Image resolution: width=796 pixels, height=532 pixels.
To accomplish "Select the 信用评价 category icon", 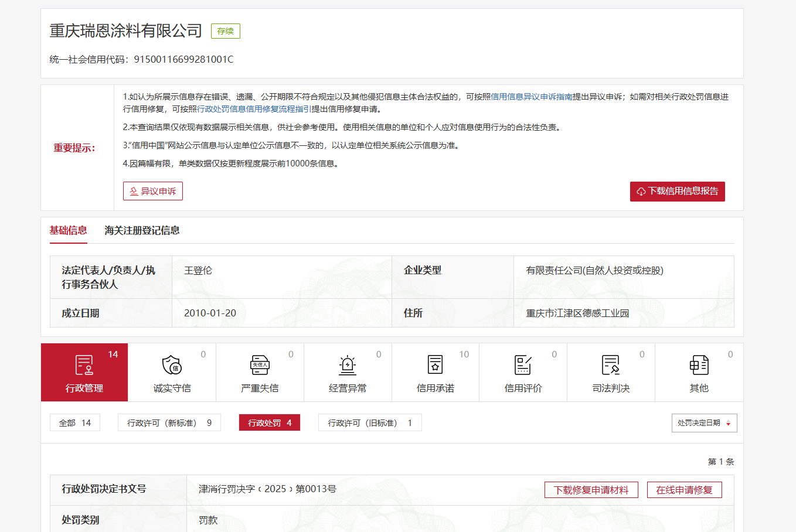I will click(523, 365).
